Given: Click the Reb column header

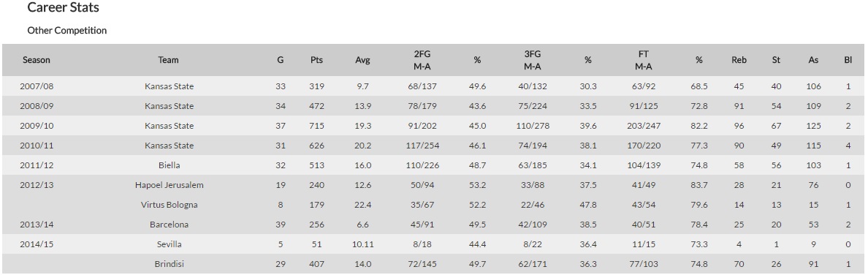Looking at the screenshot, I should pyautogui.click(x=739, y=60).
